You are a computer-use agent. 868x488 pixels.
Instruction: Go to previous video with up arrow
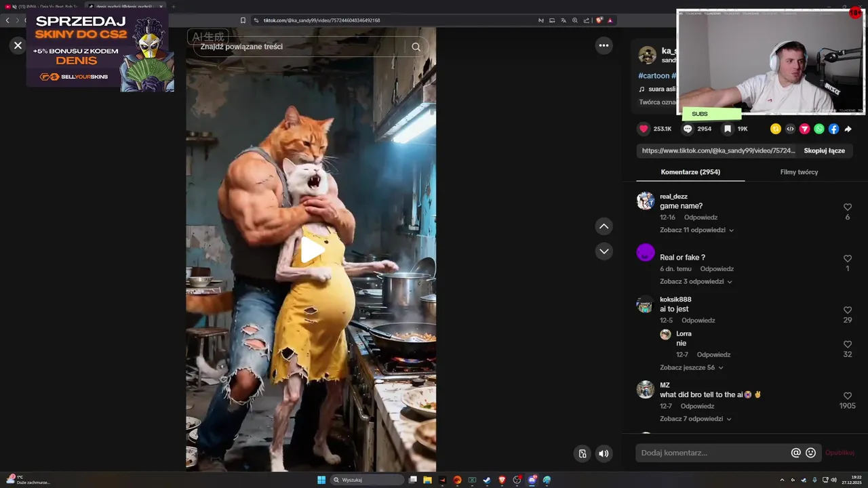pyautogui.click(x=604, y=226)
